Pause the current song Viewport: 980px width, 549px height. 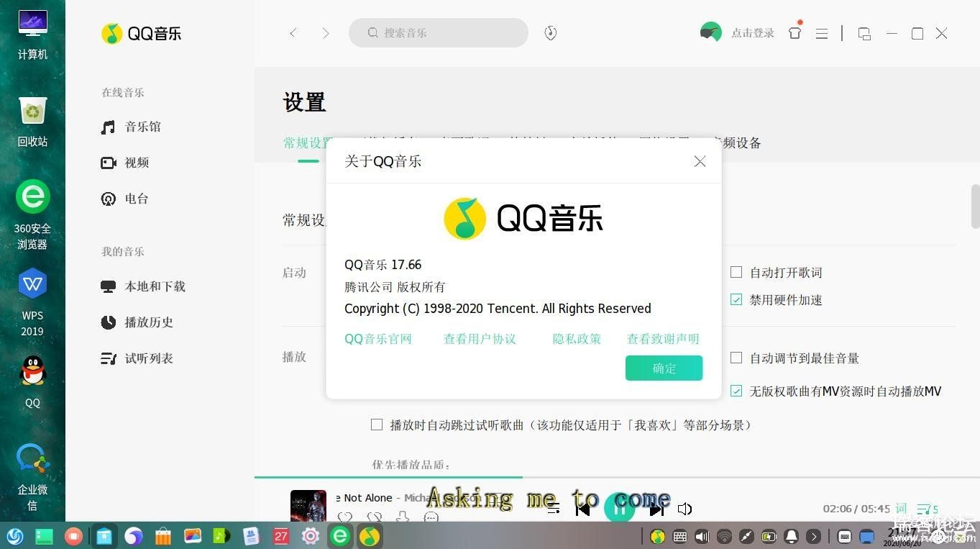coord(619,508)
